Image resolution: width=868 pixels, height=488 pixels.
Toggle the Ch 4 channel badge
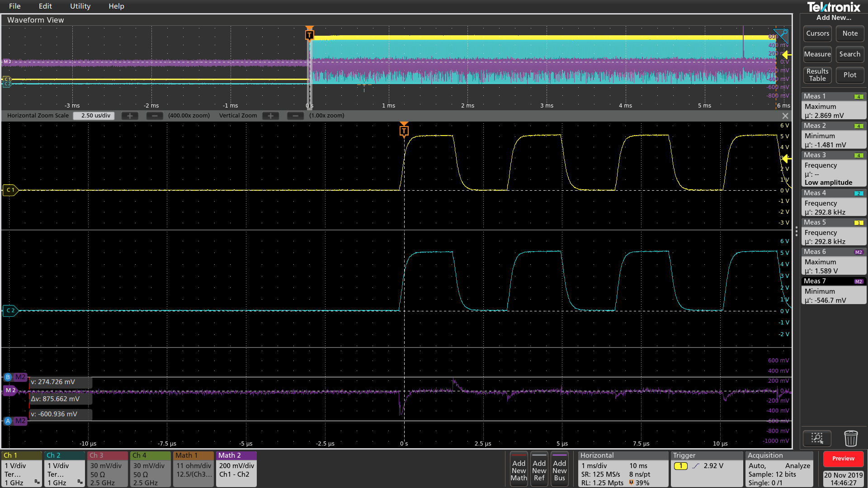tap(151, 469)
